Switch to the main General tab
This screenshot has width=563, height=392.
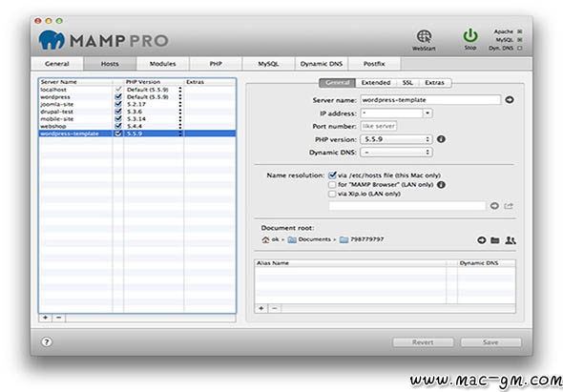tap(57, 64)
